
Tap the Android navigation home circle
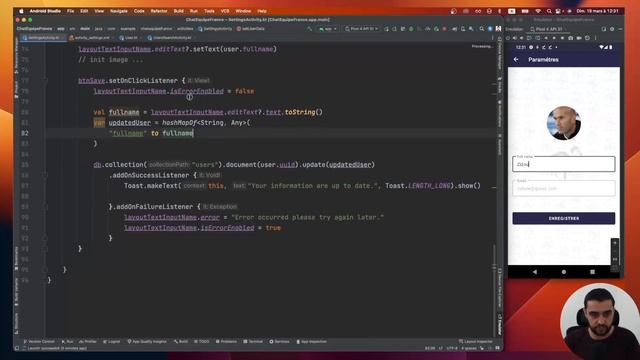click(x=564, y=272)
